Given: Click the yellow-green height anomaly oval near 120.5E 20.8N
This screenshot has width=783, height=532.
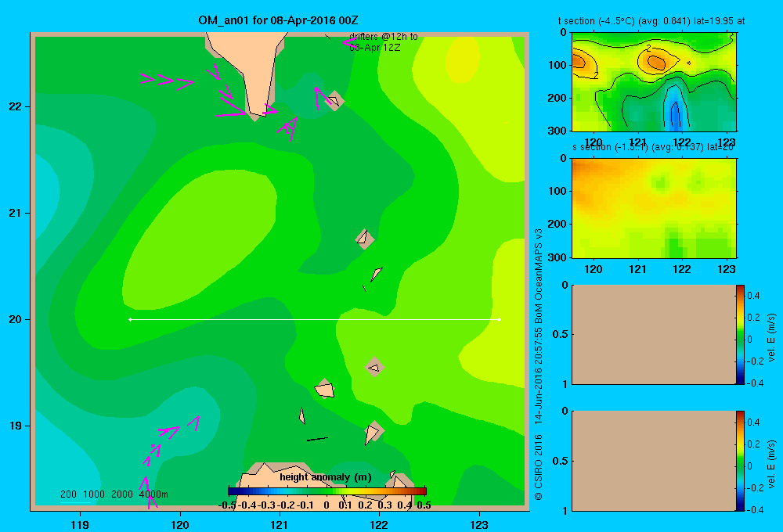Looking at the screenshot, I should [x=200, y=239].
